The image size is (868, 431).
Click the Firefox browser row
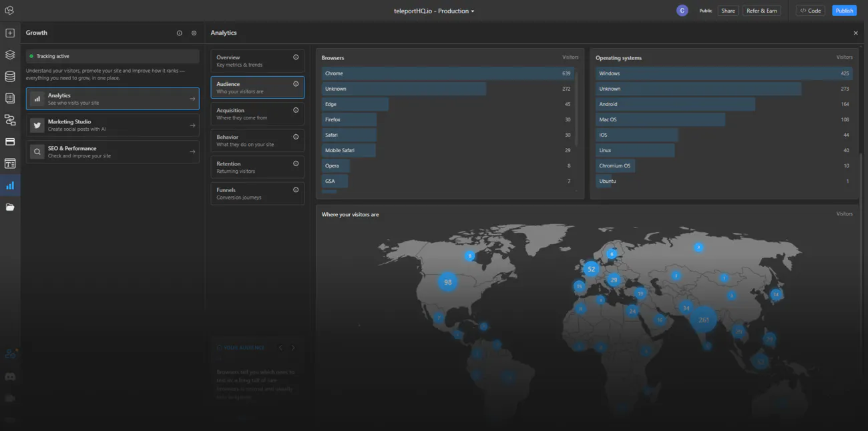[448, 119]
